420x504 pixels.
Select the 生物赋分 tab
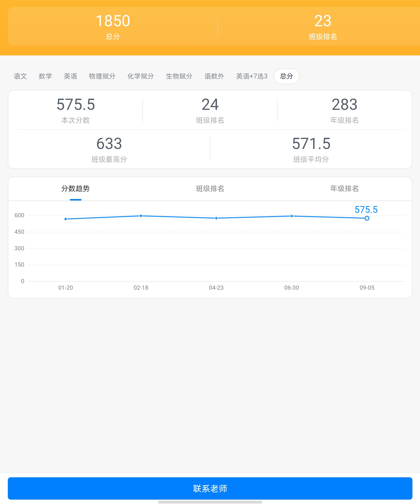pyautogui.click(x=179, y=76)
